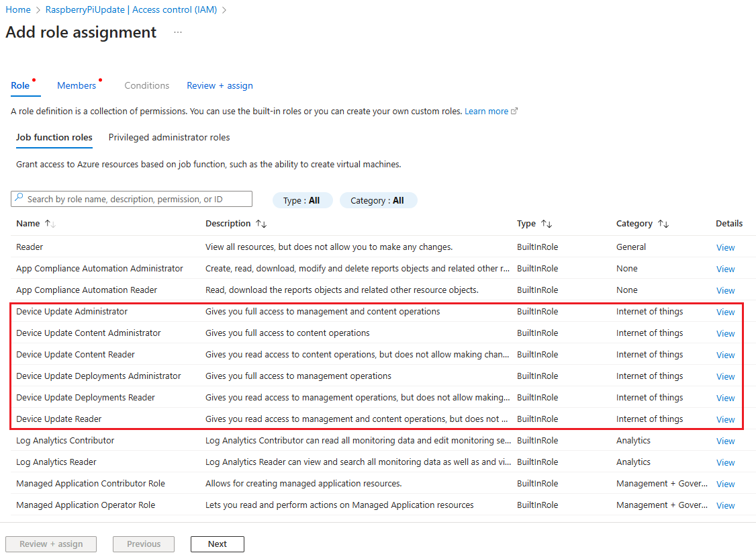The image size is (756, 557).
Task: Click the Description column header text
Action: (x=228, y=224)
